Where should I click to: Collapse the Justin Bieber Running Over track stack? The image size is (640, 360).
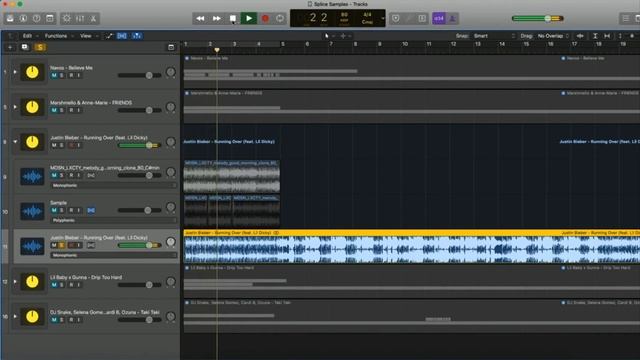coord(15,142)
